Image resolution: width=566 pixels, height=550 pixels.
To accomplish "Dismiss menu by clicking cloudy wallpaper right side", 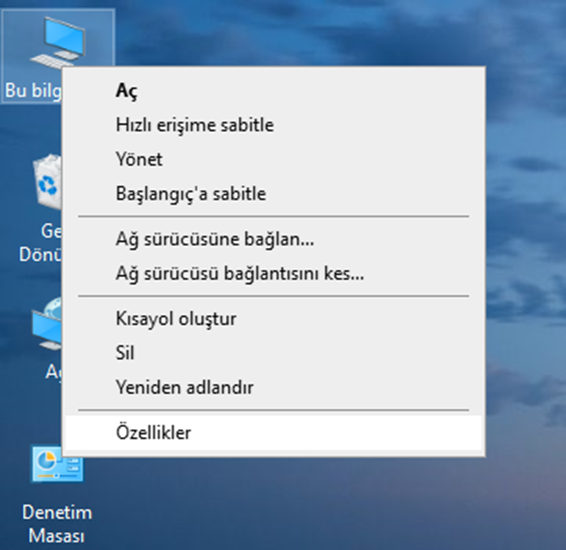I will click(x=526, y=253).
